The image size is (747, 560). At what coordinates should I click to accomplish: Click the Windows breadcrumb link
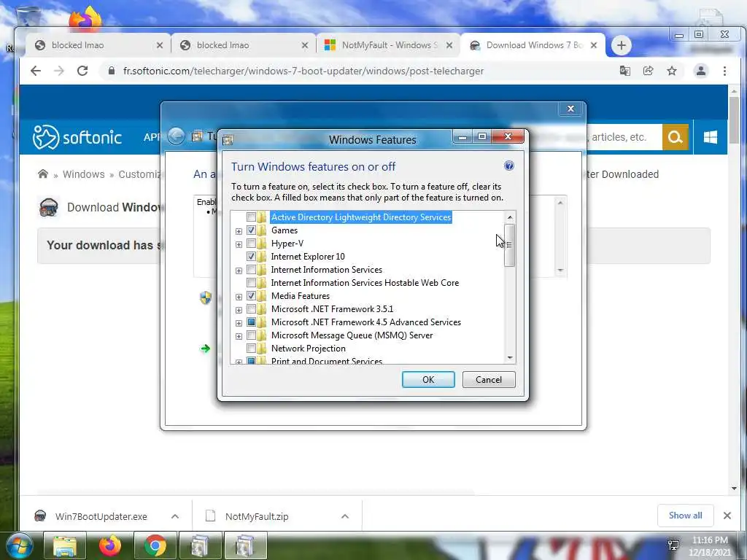pos(83,174)
